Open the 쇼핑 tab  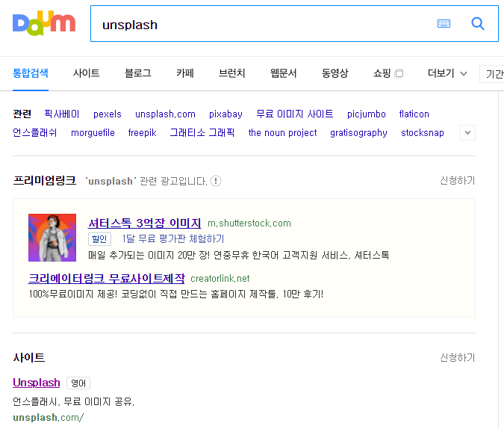(x=382, y=73)
